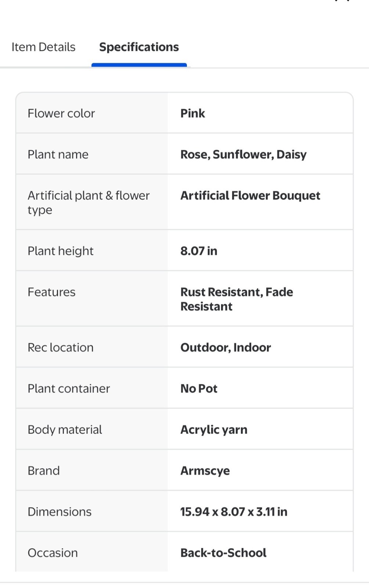Select the No Pot container value

pyautogui.click(x=199, y=388)
